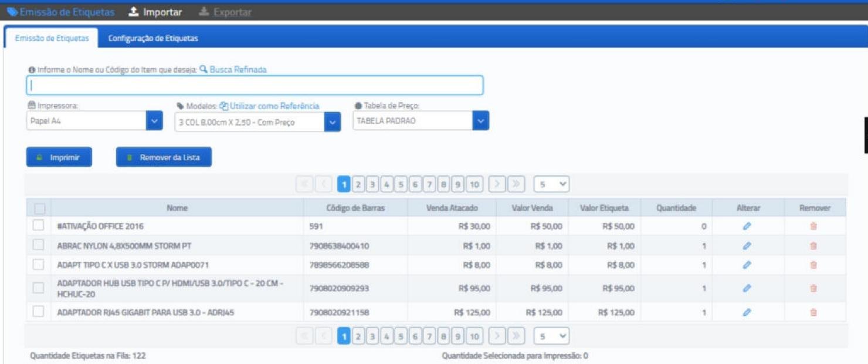The height and width of the screenshot is (364, 868).
Task: Click edit pencil for ADAPTADOR HUB USB row
Action: pyautogui.click(x=747, y=288)
